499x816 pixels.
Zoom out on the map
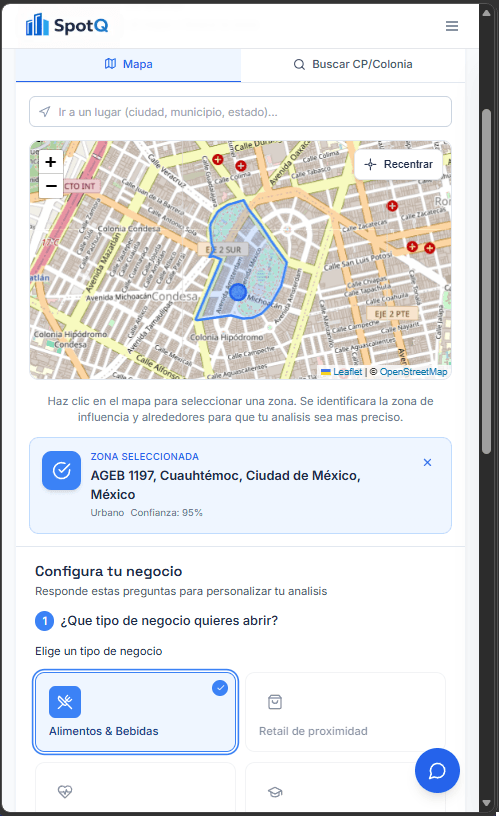(50, 186)
